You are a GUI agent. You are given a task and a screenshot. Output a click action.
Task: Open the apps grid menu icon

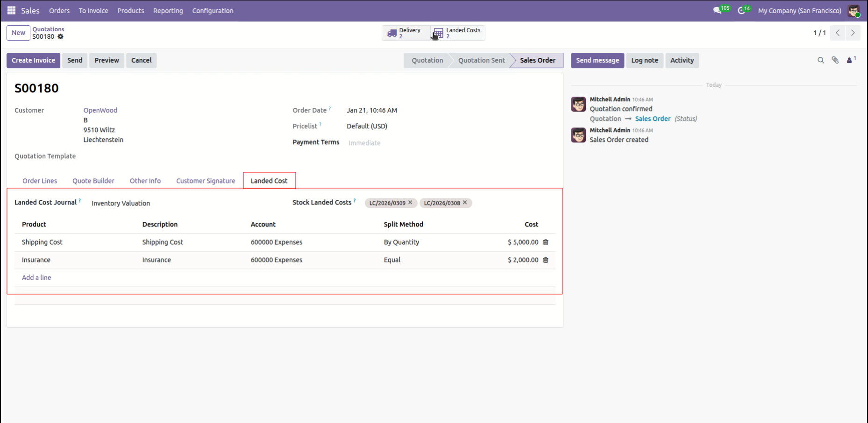click(x=11, y=10)
